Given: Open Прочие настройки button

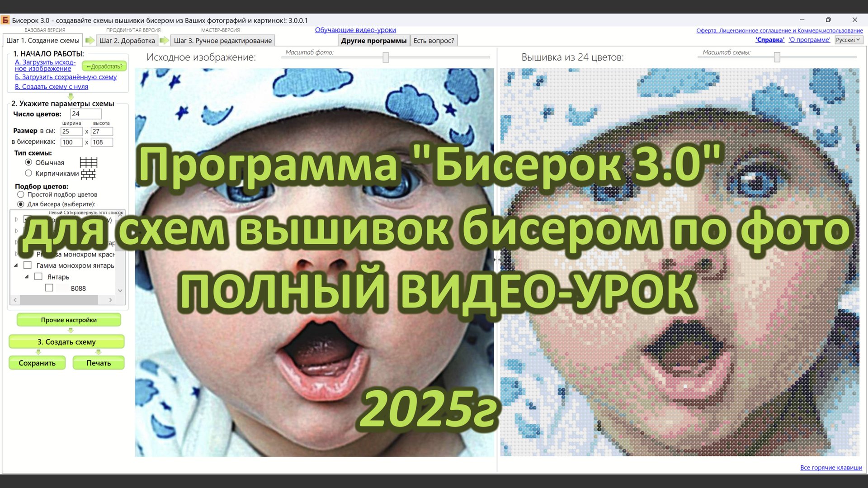Looking at the screenshot, I should pyautogui.click(x=69, y=320).
